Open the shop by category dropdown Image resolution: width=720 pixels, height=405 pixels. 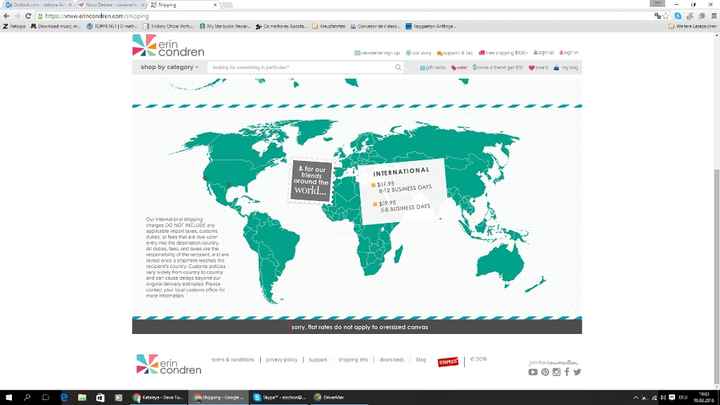pos(169,67)
